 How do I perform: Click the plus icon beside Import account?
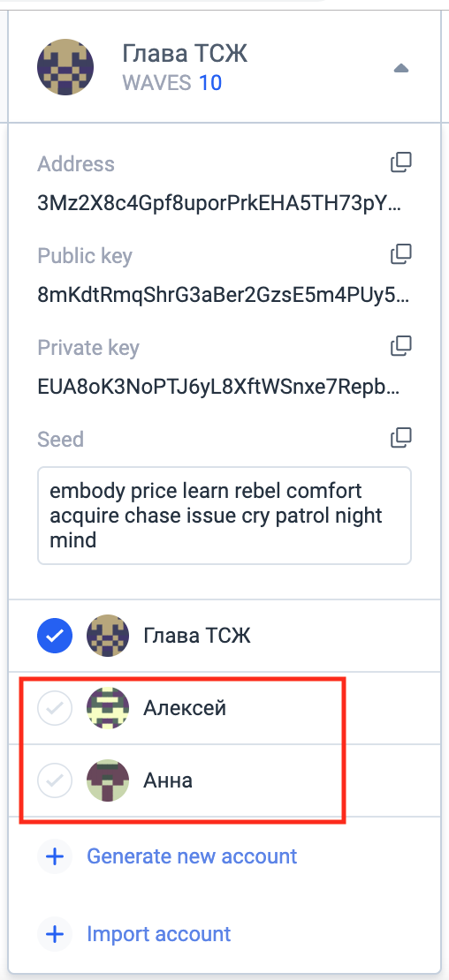tap(56, 934)
